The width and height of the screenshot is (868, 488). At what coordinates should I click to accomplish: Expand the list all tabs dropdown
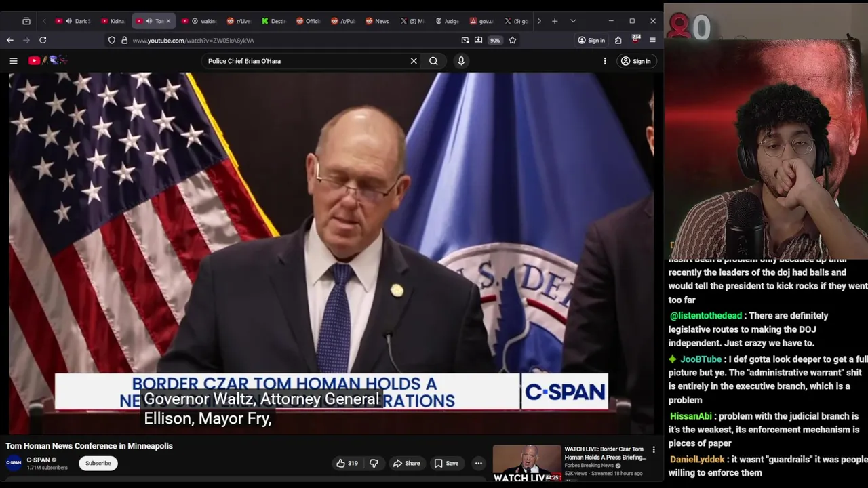tap(573, 21)
